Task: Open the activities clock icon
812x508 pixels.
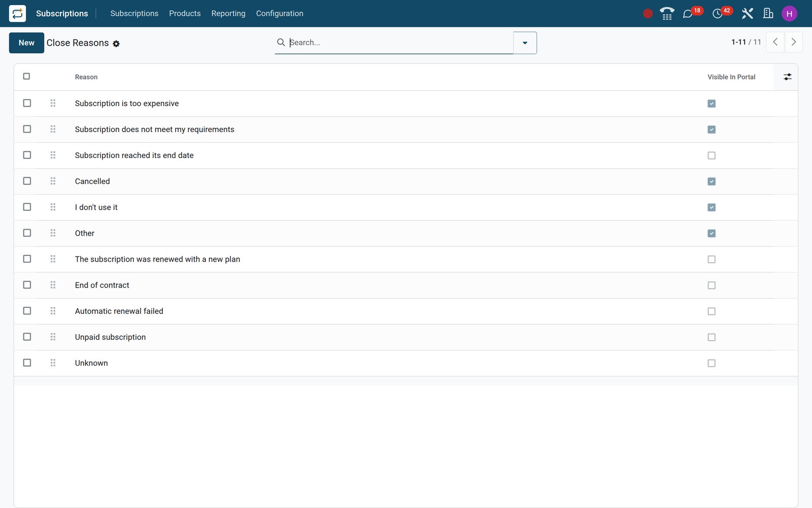Action: (717, 14)
